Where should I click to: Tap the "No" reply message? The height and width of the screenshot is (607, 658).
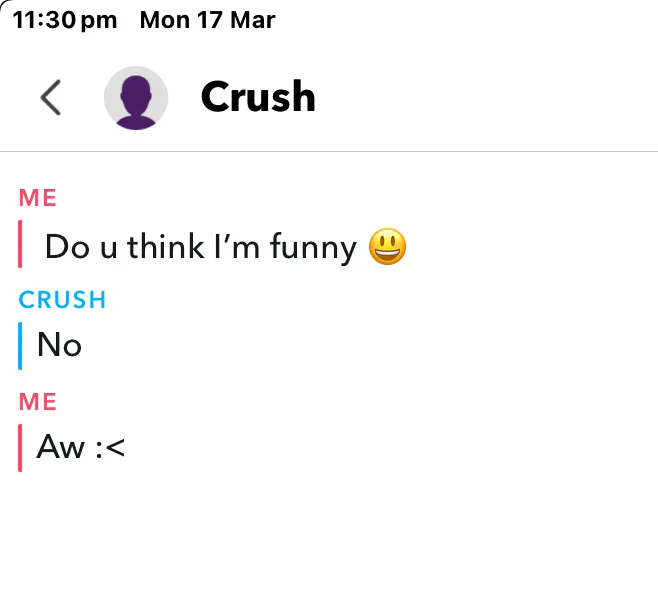click(x=59, y=345)
